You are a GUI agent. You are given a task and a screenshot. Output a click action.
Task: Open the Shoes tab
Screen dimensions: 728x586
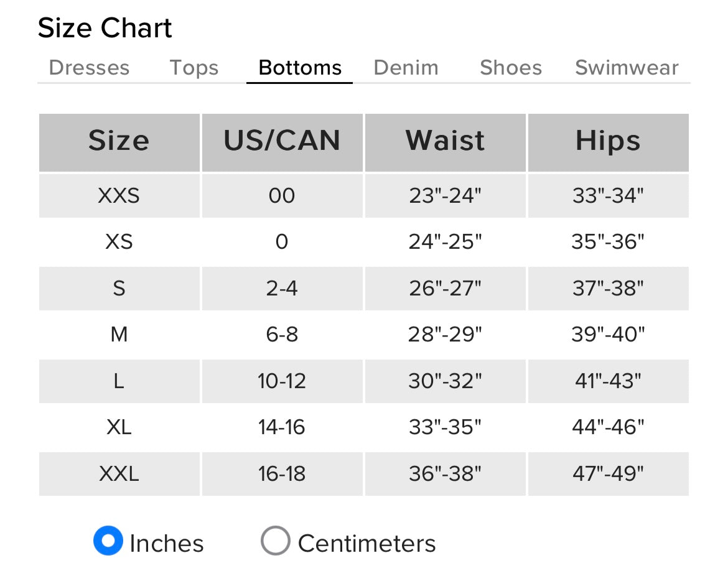tap(511, 67)
